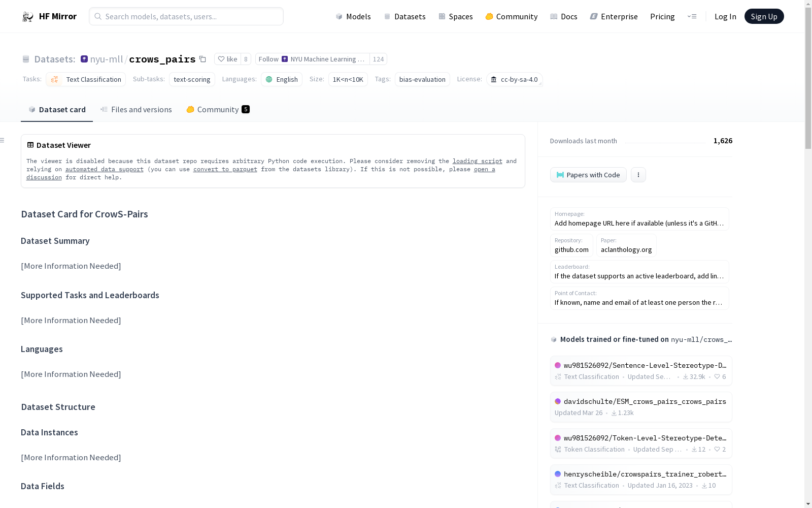Select the text-scoring sub-task tag

point(192,79)
